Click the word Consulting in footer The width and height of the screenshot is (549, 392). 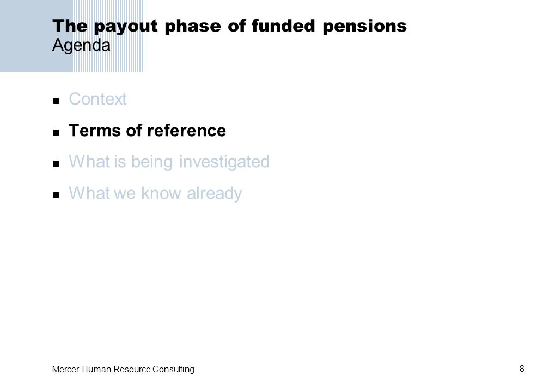point(173,370)
